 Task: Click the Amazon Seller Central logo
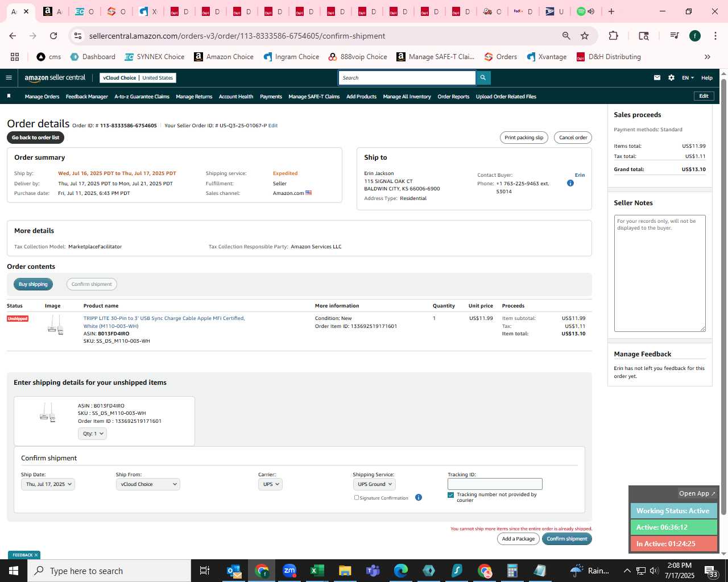click(x=55, y=78)
